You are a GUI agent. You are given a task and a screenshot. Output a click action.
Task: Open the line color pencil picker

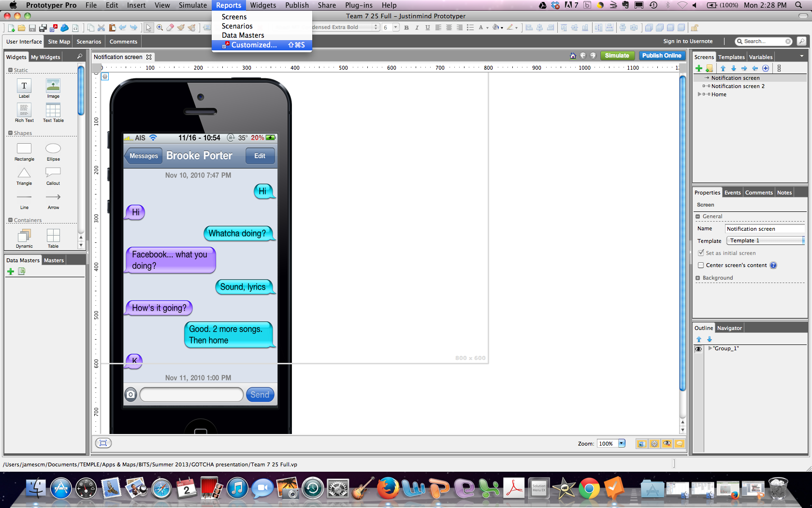pyautogui.click(x=511, y=28)
